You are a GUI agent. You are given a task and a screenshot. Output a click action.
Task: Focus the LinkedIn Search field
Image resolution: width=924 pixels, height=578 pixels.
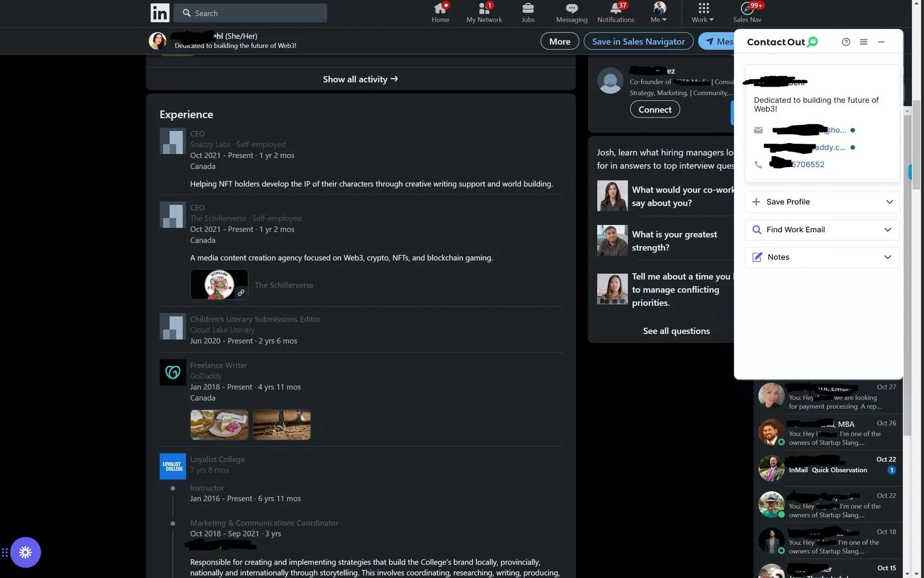pos(251,13)
